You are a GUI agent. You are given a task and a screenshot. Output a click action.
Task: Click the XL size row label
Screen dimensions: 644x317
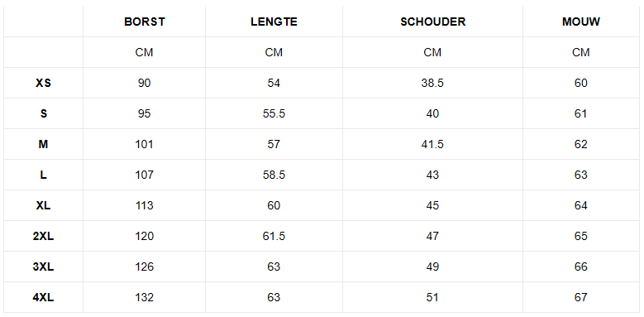pos(43,205)
